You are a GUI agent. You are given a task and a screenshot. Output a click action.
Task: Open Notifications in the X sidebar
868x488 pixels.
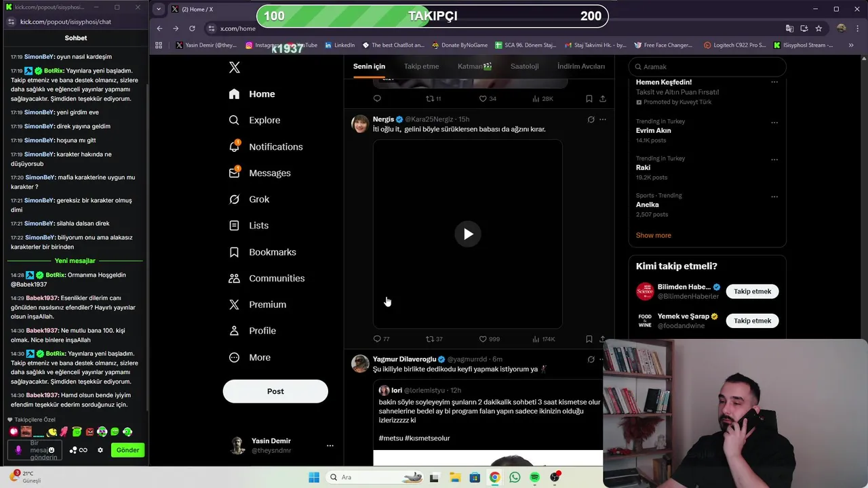[x=267, y=146]
